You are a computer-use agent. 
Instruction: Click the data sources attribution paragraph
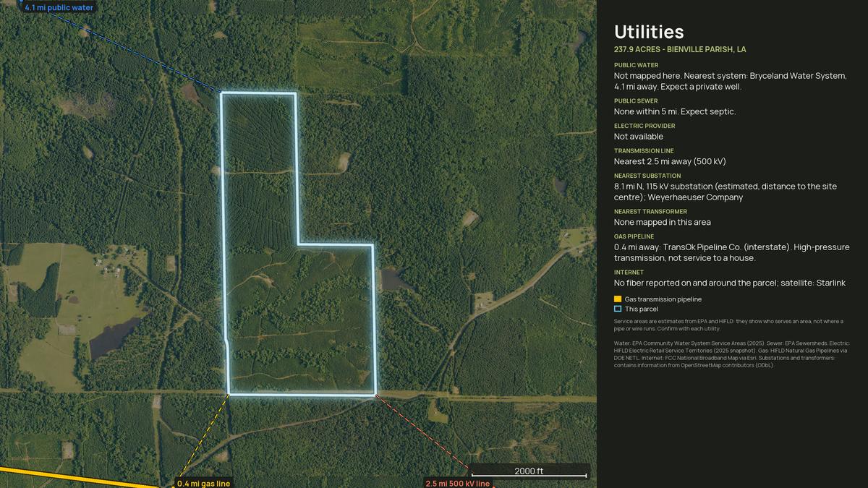click(x=731, y=354)
